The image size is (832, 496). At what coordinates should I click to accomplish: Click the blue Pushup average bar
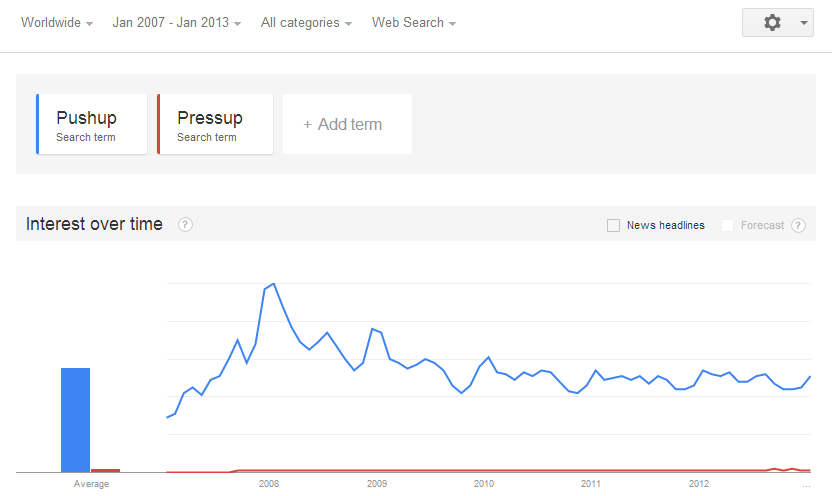coord(75,420)
